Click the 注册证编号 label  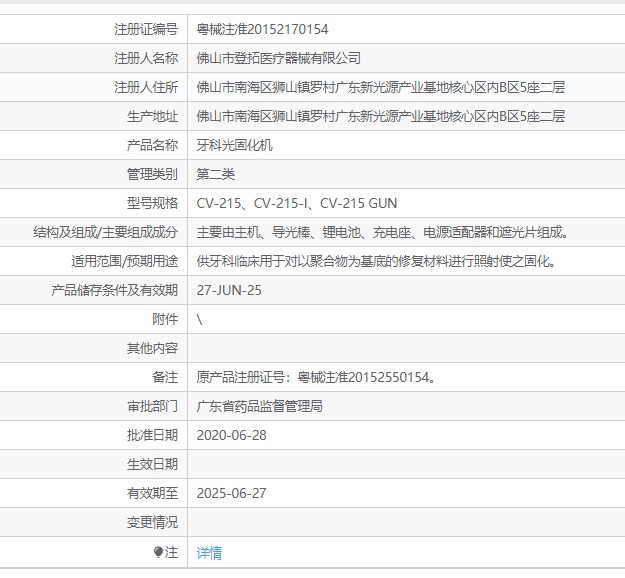[x=146, y=29]
